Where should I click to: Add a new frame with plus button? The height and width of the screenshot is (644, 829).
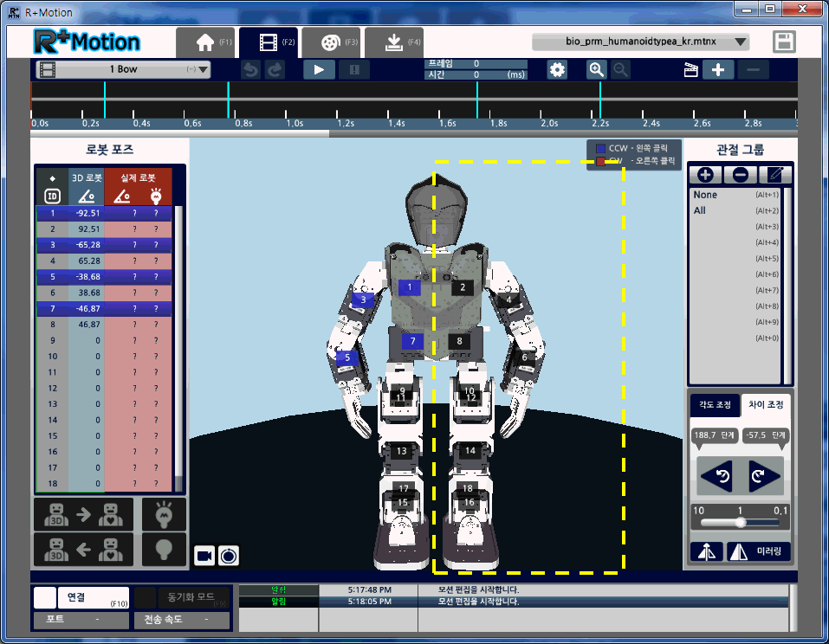pyautogui.click(x=718, y=70)
